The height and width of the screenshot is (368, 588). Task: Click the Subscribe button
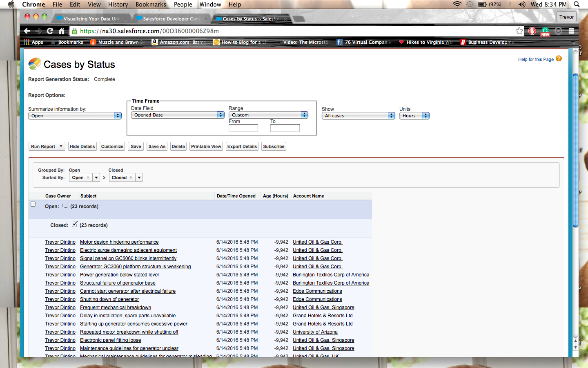274,146
